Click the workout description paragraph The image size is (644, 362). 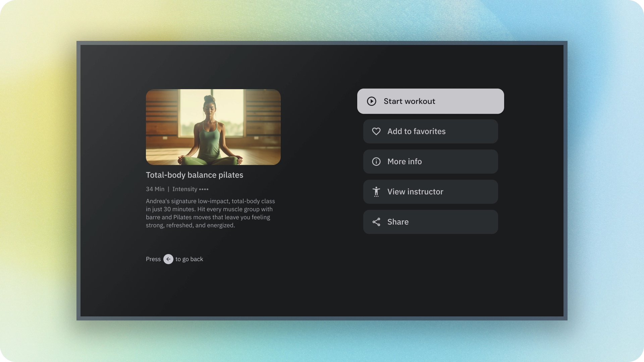point(210,213)
